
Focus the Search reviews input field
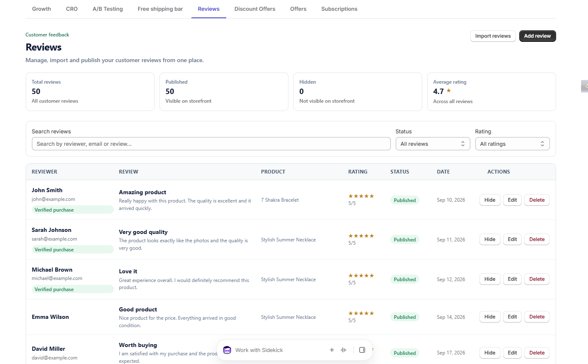(x=211, y=144)
